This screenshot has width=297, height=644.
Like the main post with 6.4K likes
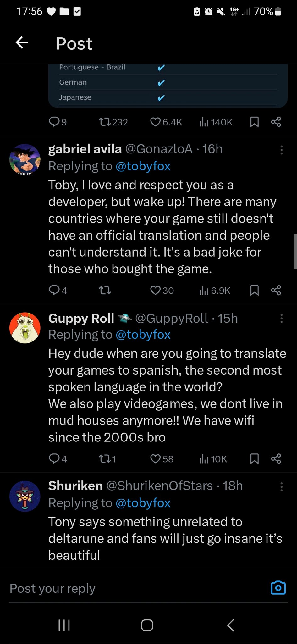pyautogui.click(x=156, y=122)
